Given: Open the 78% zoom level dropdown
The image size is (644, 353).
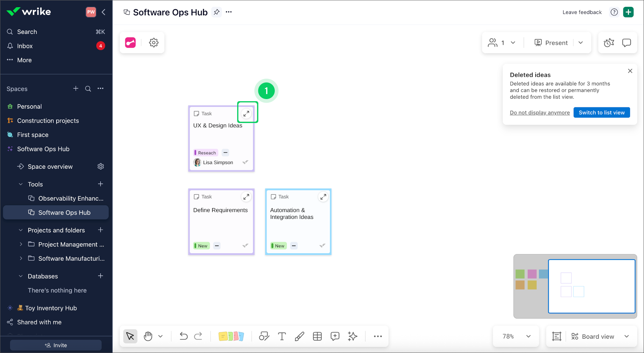Looking at the screenshot, I should (x=516, y=337).
